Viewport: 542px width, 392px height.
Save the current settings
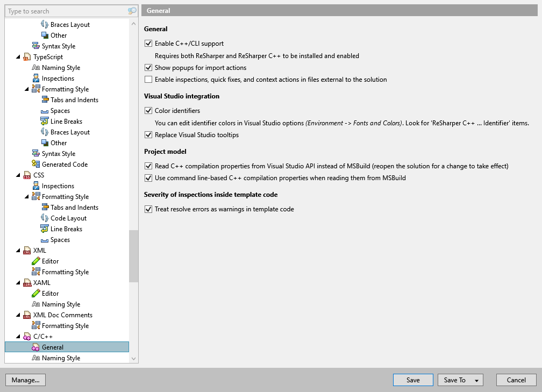point(413,380)
